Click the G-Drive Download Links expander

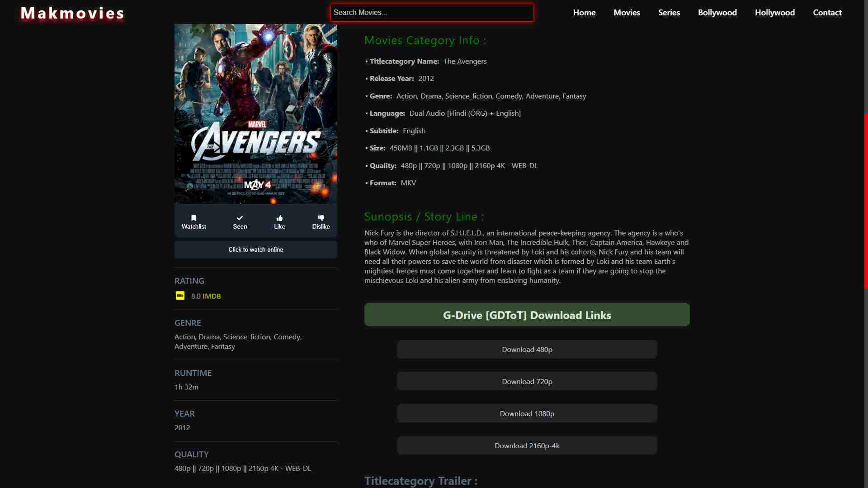[x=527, y=314]
